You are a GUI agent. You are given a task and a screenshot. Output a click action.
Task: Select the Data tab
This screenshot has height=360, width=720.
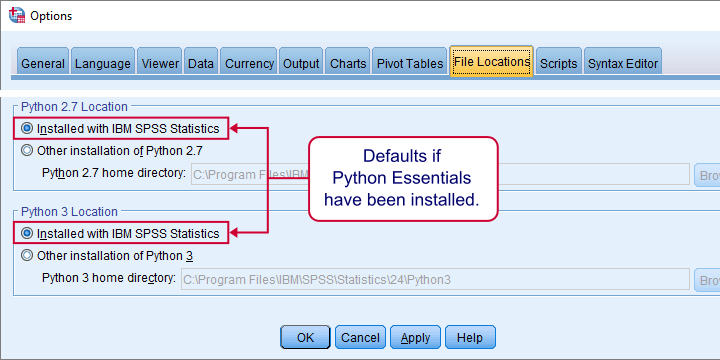point(201,61)
